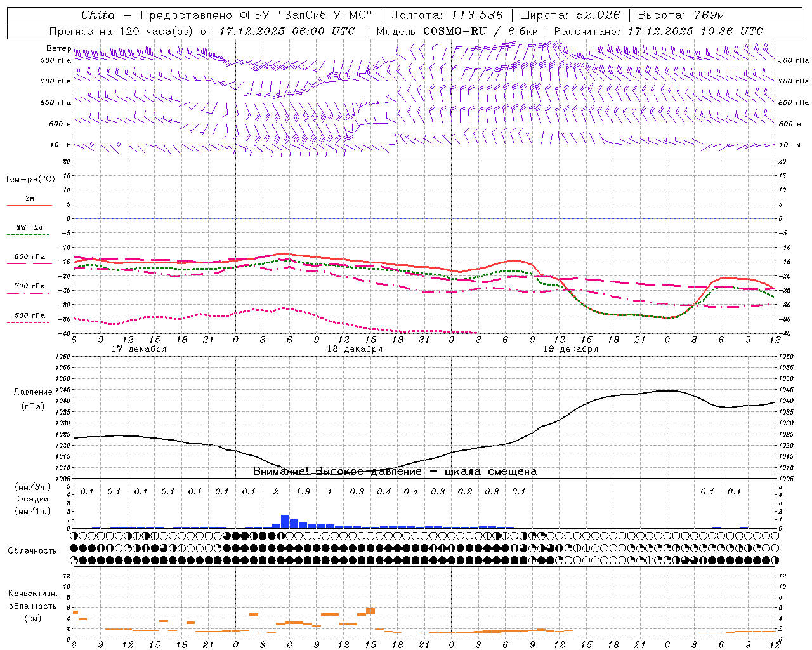Click the "18 декабря" date label
The height and width of the screenshot is (650, 812).
(x=355, y=349)
